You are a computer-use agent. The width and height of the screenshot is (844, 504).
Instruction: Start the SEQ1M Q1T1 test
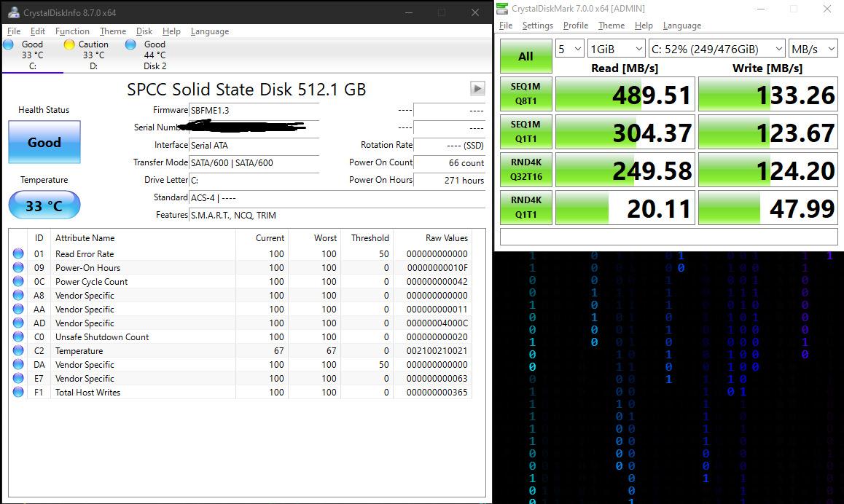(x=526, y=131)
